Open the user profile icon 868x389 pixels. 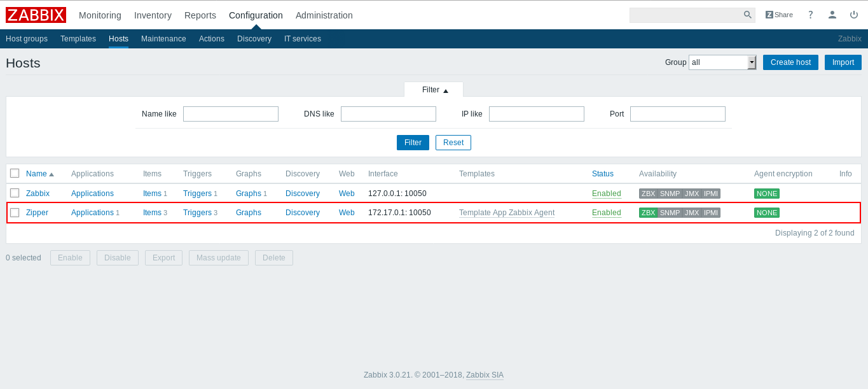pos(832,15)
